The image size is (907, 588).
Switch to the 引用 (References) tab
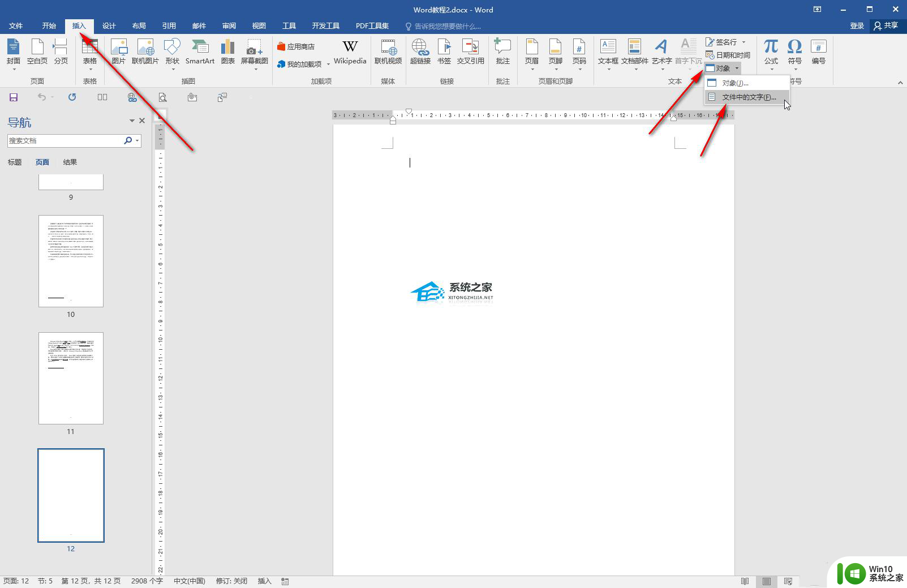tap(169, 26)
